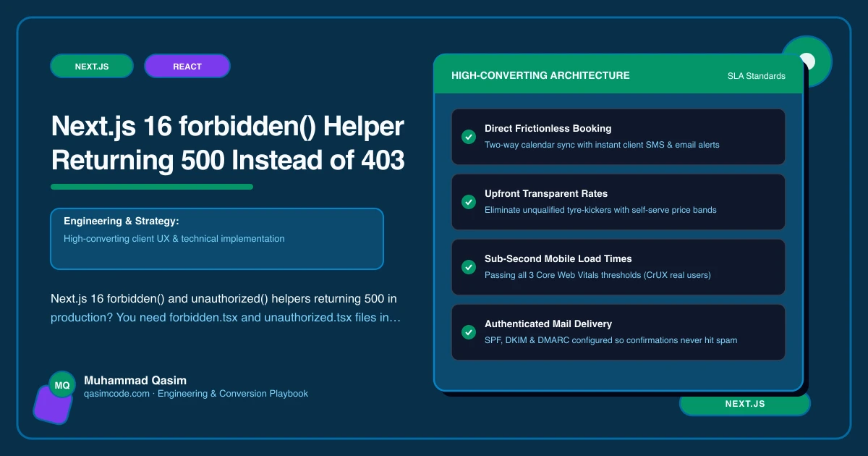The image size is (868, 456).
Task: Select the green check beside Upfront Transparent Rates
Action: [x=468, y=202]
